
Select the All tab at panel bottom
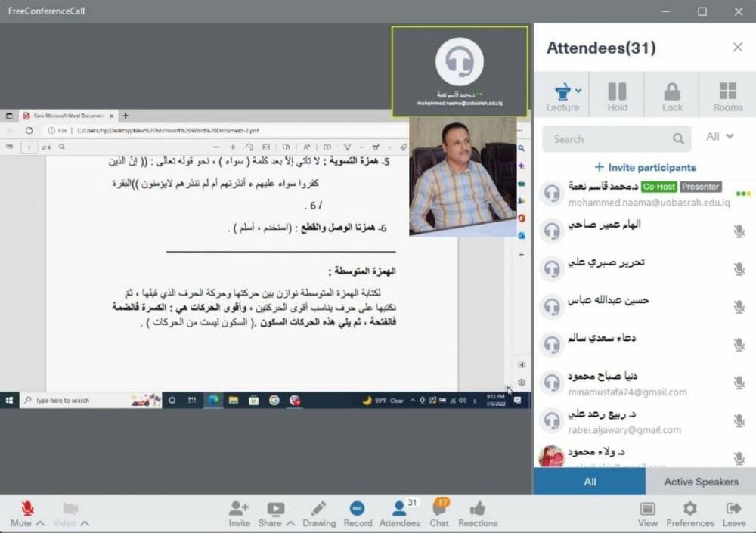pos(590,482)
